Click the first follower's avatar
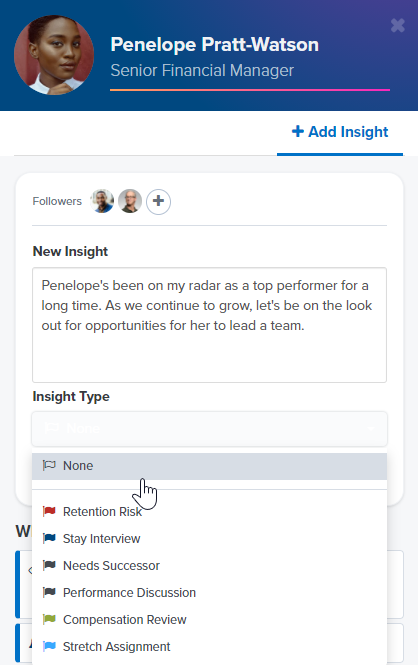The height and width of the screenshot is (665, 418). coord(102,201)
